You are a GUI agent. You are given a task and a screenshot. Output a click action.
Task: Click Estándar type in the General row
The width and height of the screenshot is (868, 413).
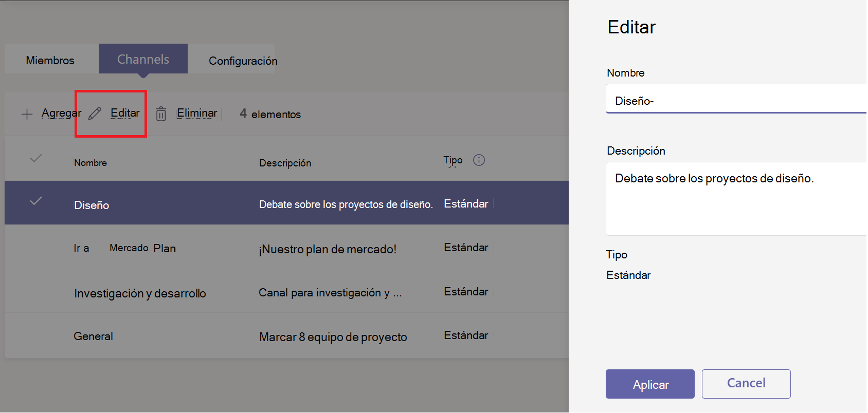tap(466, 335)
